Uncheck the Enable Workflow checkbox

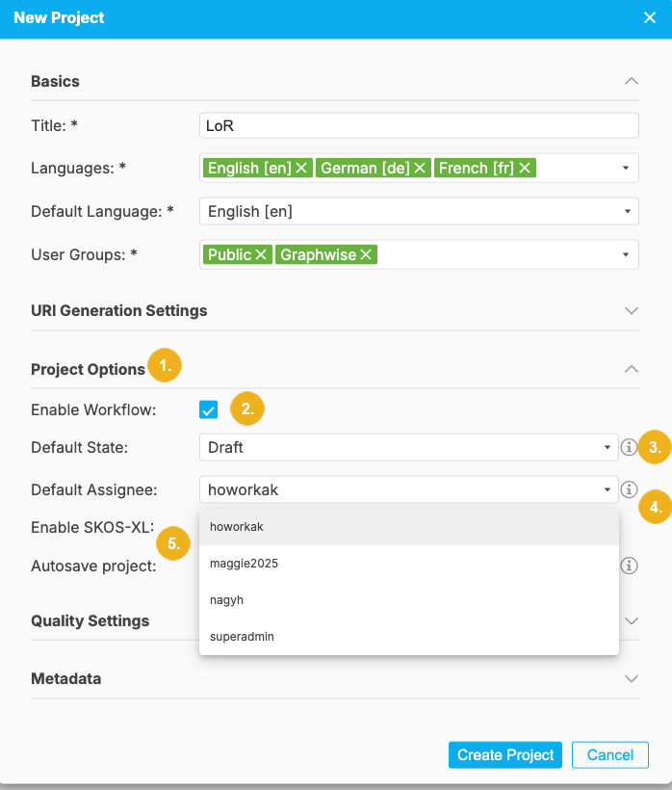pyautogui.click(x=208, y=408)
